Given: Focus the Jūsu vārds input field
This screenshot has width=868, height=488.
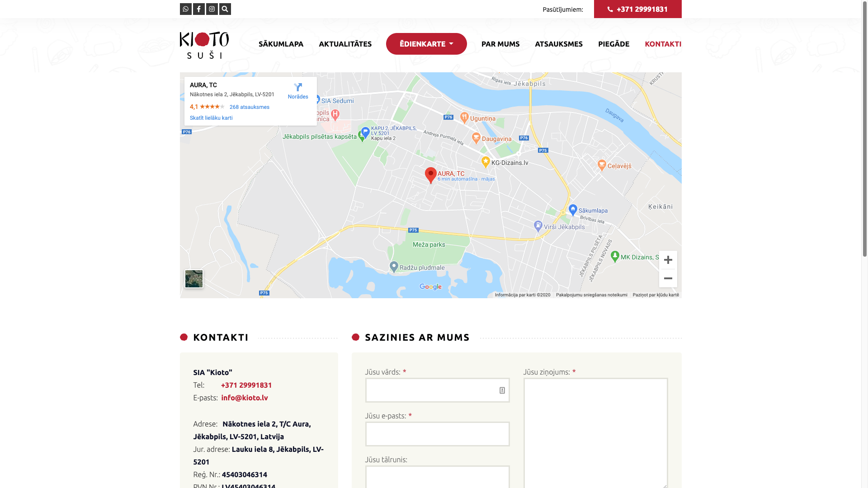Looking at the screenshot, I should [x=432, y=390].
